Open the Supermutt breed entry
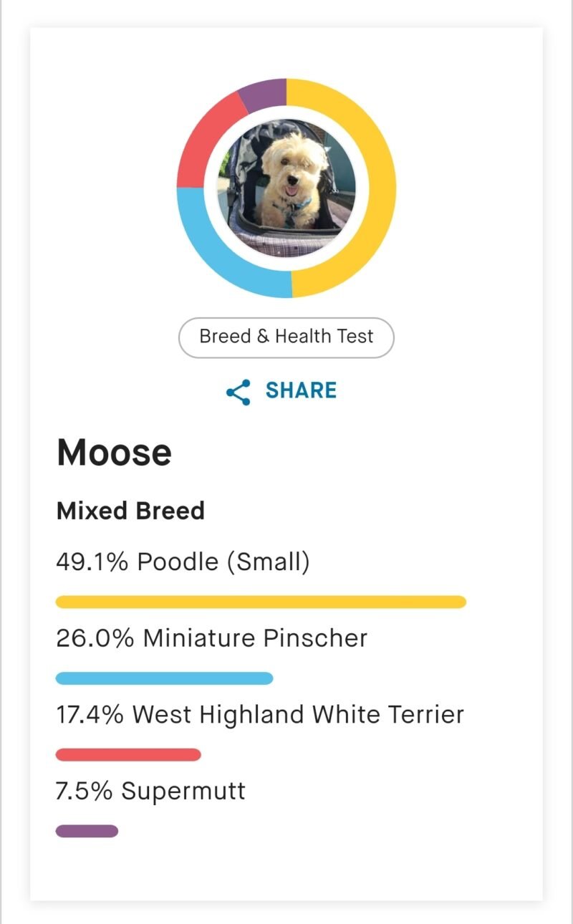 [183, 791]
